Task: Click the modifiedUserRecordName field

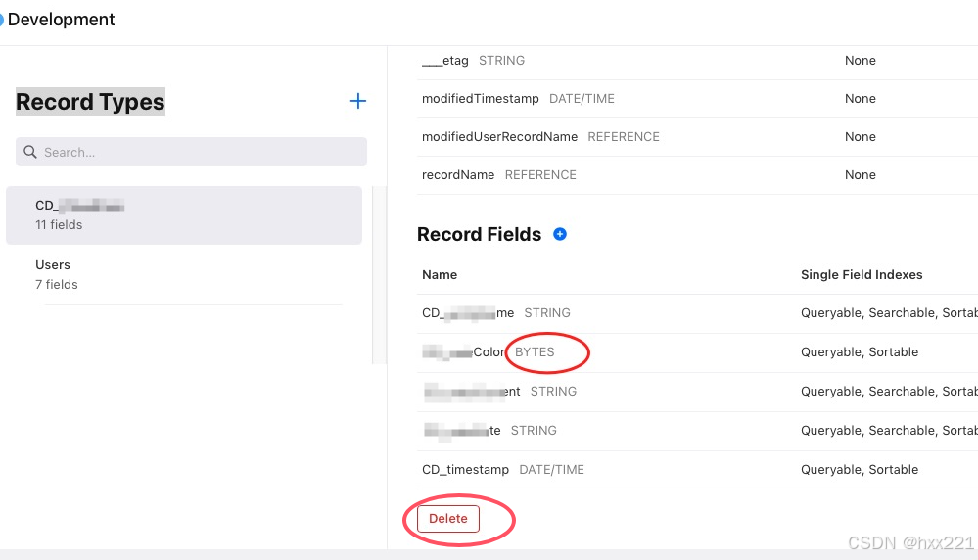Action: pos(499,136)
